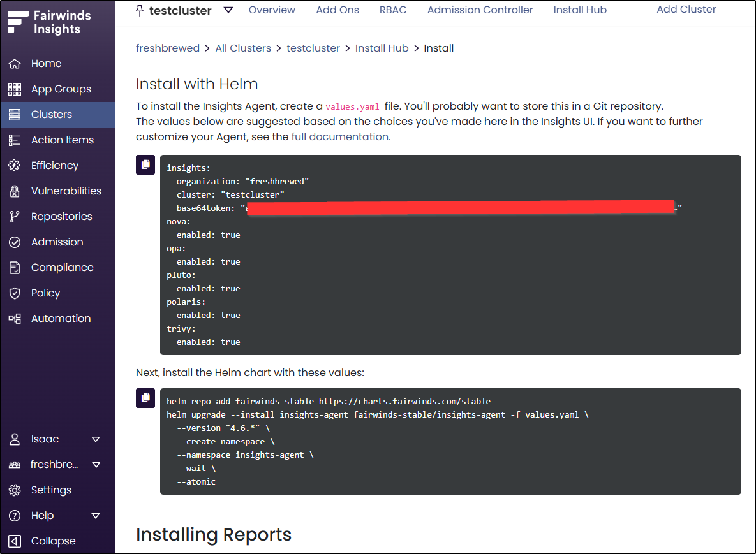Screen dimensions: 756x554
Task: Click the testcluster cluster name heading
Action: [181, 11]
